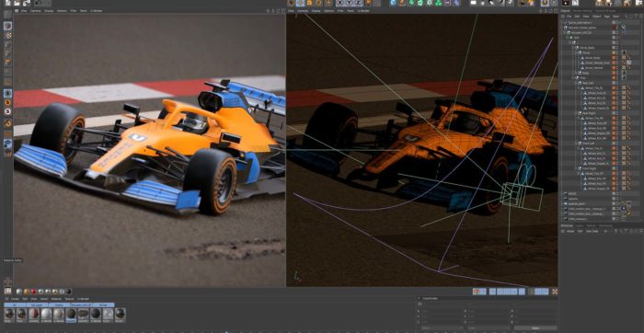Switch to the Objects tab
Viewport: 644px width, 333px height.
coord(565,11)
